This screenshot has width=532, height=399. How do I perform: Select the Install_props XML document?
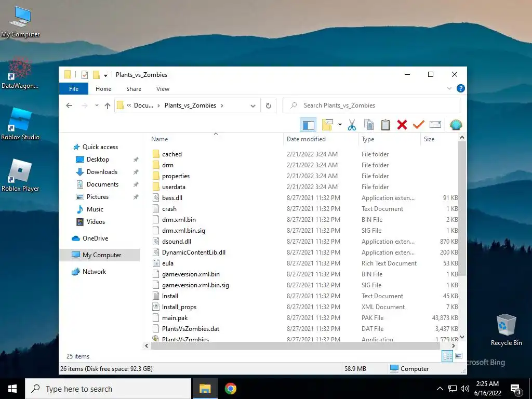point(179,307)
